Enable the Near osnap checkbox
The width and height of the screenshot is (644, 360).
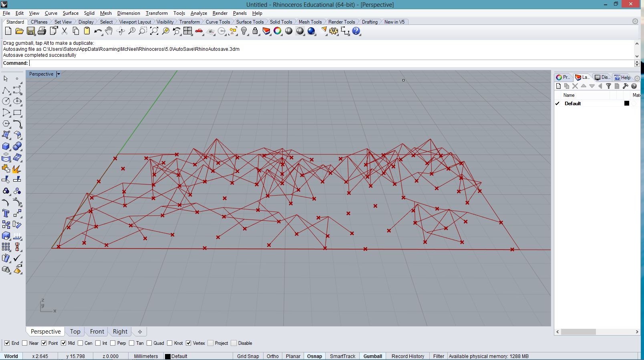(25, 343)
